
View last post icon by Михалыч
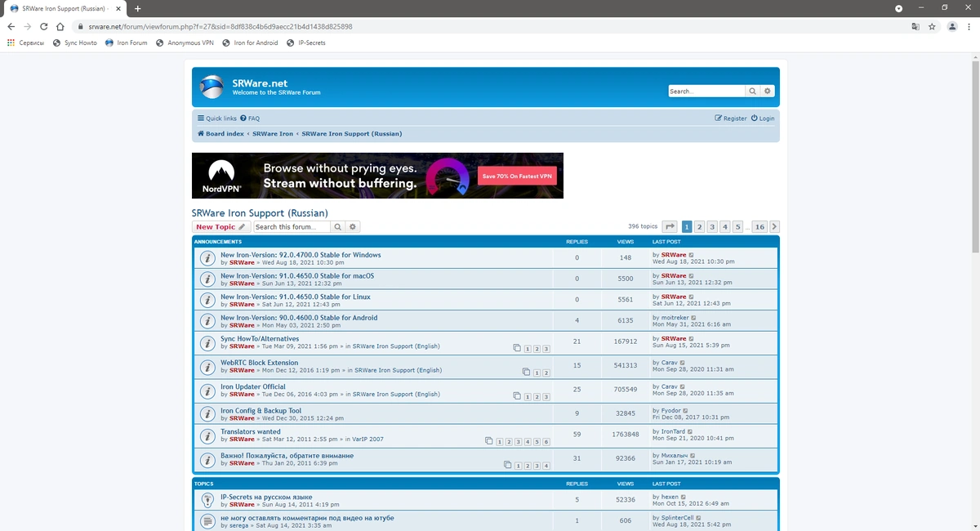[693, 455]
